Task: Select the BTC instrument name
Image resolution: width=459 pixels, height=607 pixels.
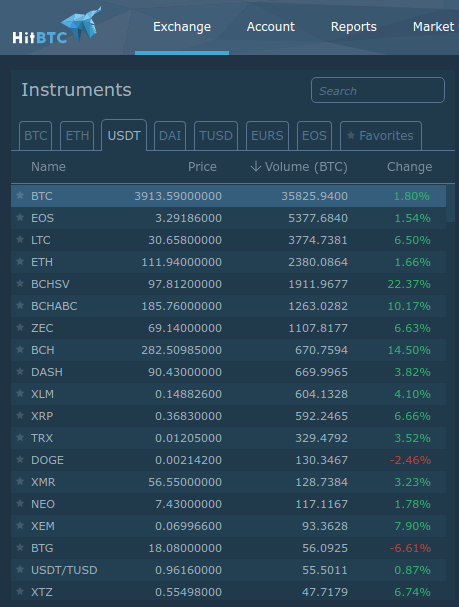Action: click(x=42, y=196)
